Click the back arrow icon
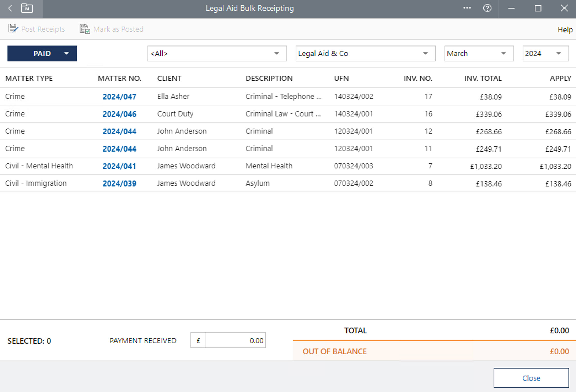The width and height of the screenshot is (576, 392). point(10,8)
